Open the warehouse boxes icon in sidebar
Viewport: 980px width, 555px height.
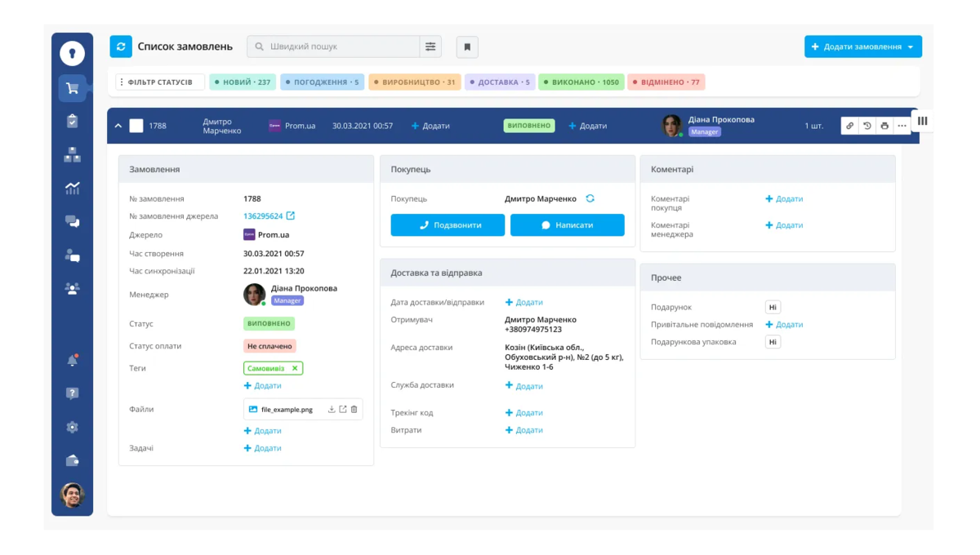point(73,154)
